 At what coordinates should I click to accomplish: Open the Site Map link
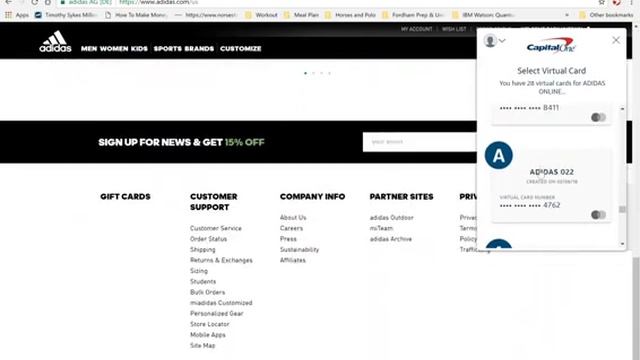(202, 345)
